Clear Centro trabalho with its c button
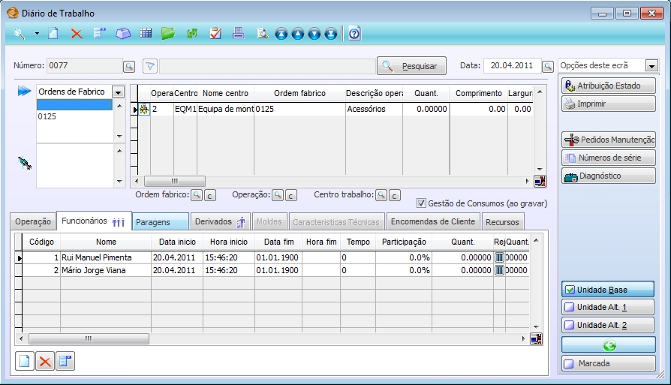The width and height of the screenshot is (671, 385). 395,195
